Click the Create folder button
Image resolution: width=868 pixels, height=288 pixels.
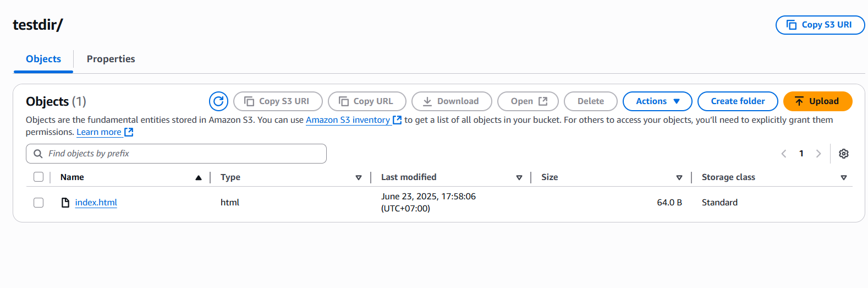pyautogui.click(x=738, y=101)
